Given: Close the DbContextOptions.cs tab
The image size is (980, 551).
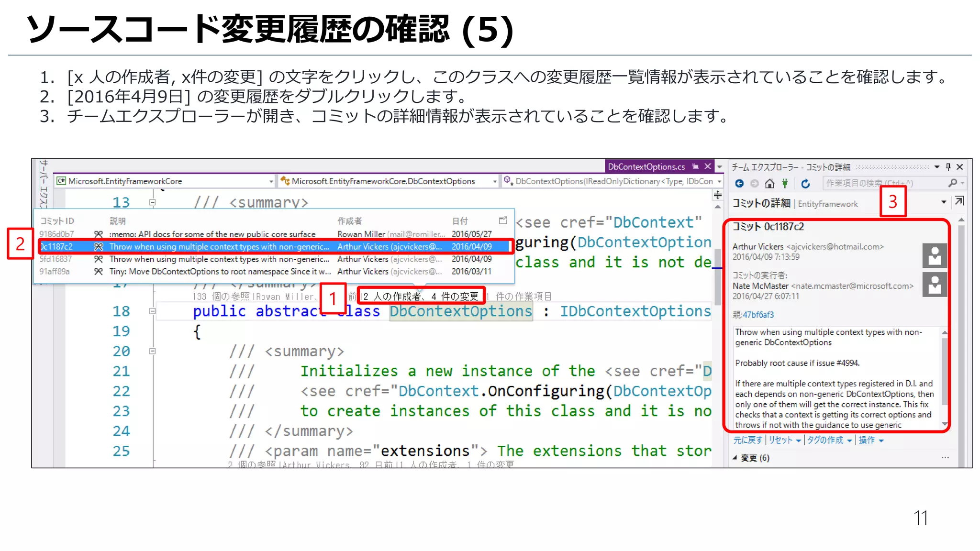Looking at the screenshot, I should pos(708,166).
